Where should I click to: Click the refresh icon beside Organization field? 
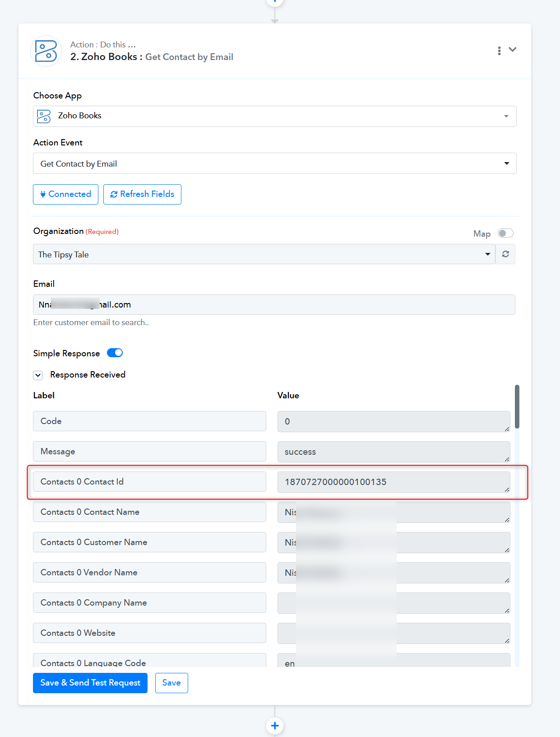pyautogui.click(x=505, y=254)
